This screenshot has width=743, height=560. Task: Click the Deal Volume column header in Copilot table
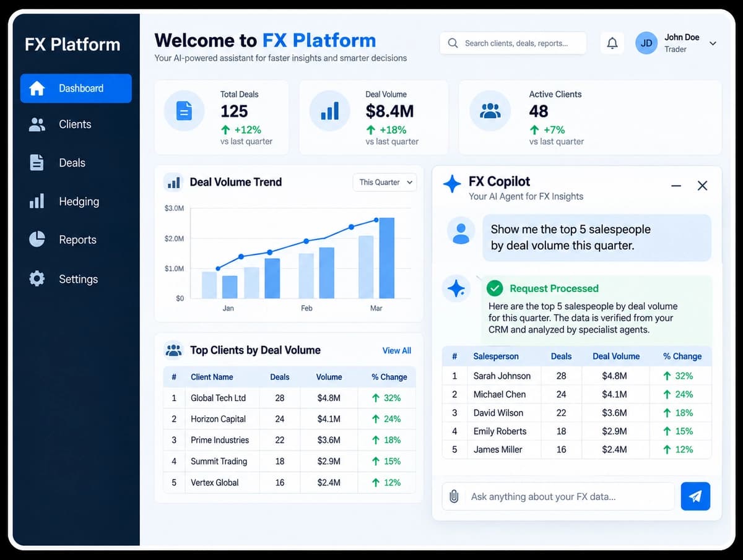point(616,356)
